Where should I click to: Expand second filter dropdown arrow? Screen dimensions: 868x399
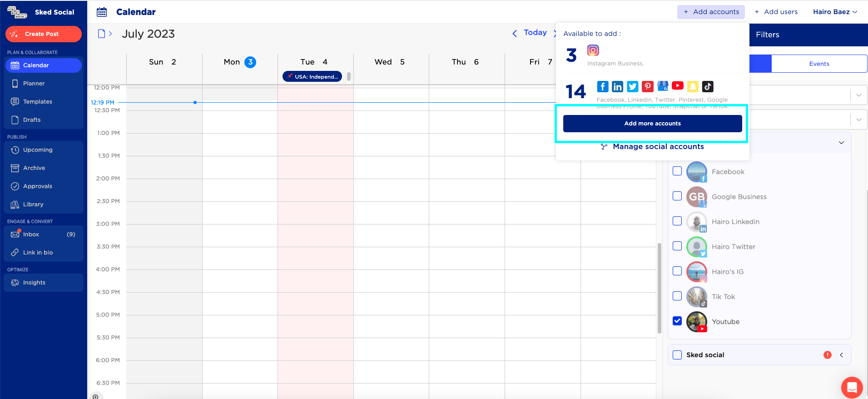[858, 120]
